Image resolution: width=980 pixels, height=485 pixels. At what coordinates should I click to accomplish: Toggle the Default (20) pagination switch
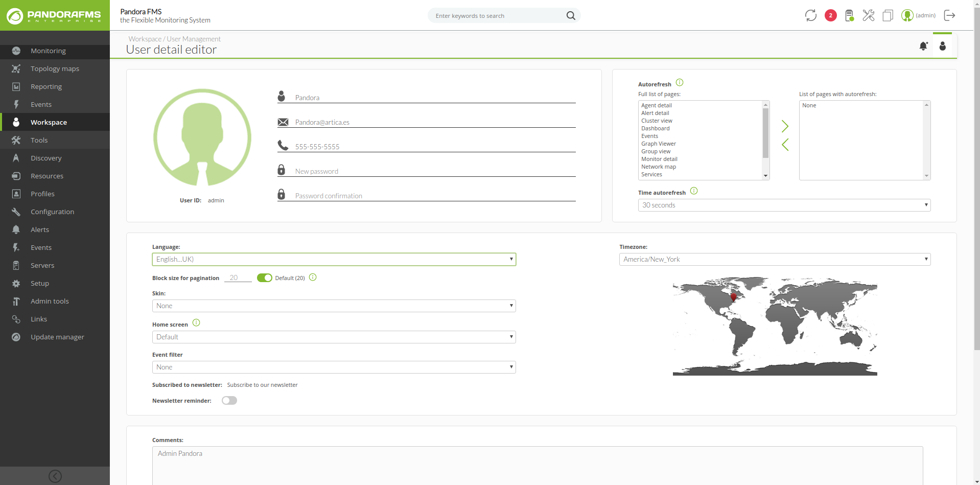pos(264,278)
